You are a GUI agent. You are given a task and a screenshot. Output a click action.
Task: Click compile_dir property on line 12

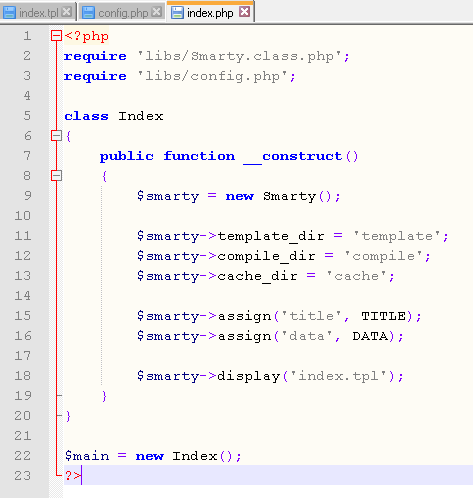[x=266, y=256]
